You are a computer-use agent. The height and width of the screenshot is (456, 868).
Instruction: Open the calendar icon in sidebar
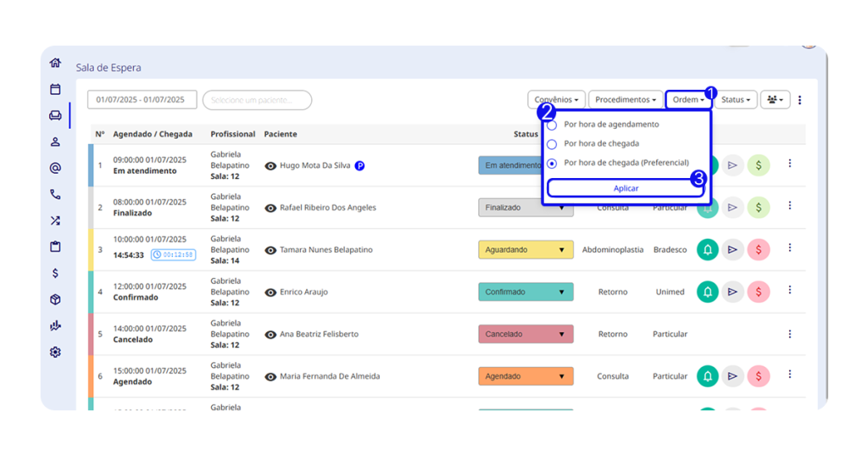pos(55,89)
